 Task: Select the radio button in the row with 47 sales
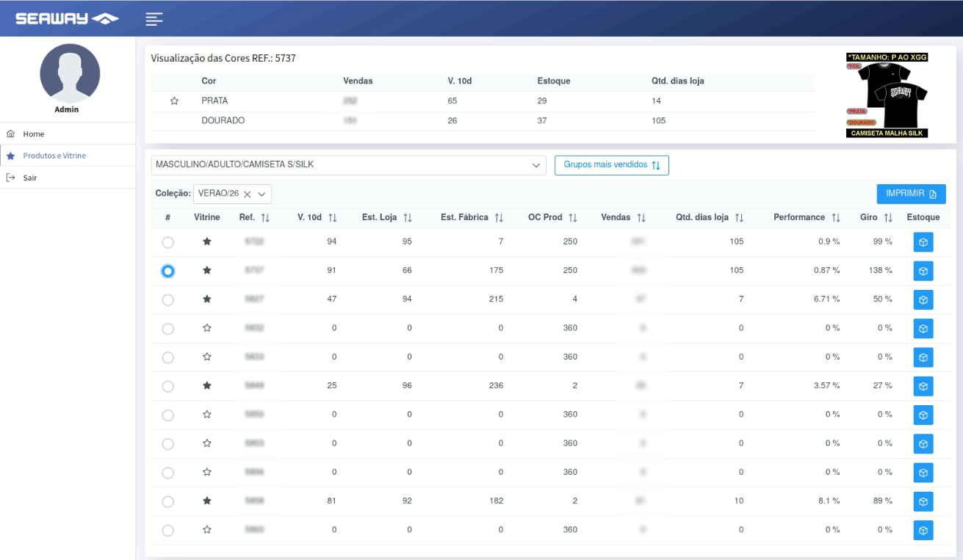168,299
